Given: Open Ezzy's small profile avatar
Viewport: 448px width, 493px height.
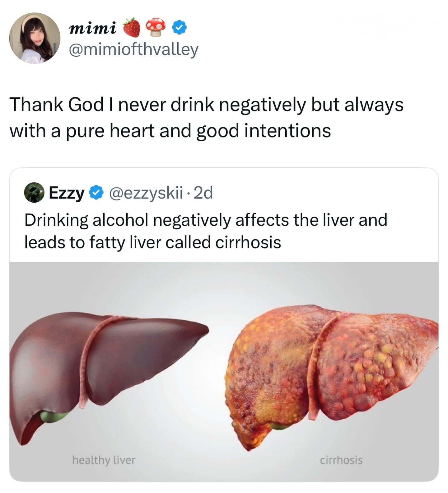Looking at the screenshot, I should (34, 193).
